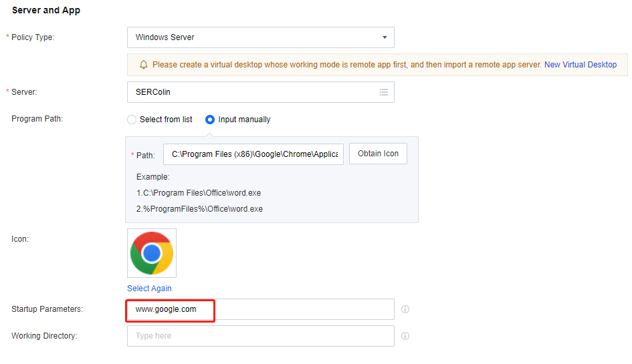
Task: Click the Program Path label
Action: coord(37,119)
